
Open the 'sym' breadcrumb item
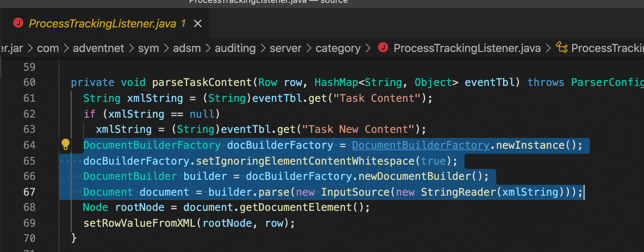tap(148, 48)
